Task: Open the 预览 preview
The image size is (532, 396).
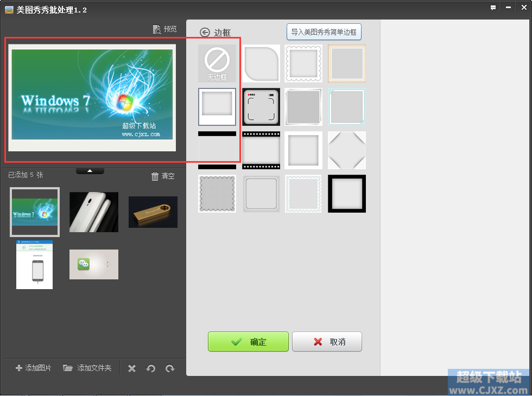Action: click(x=164, y=29)
